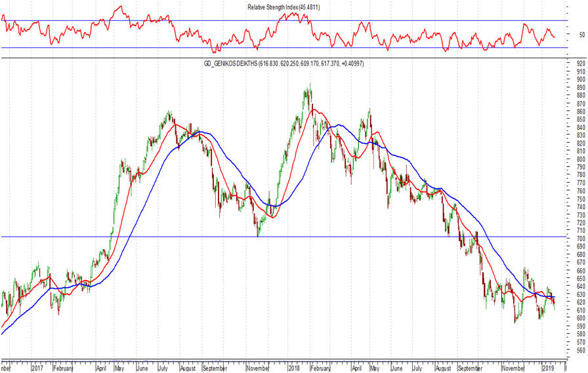The image size is (588, 373).
Task: Select the 790 price axis label
Action: click(x=581, y=167)
